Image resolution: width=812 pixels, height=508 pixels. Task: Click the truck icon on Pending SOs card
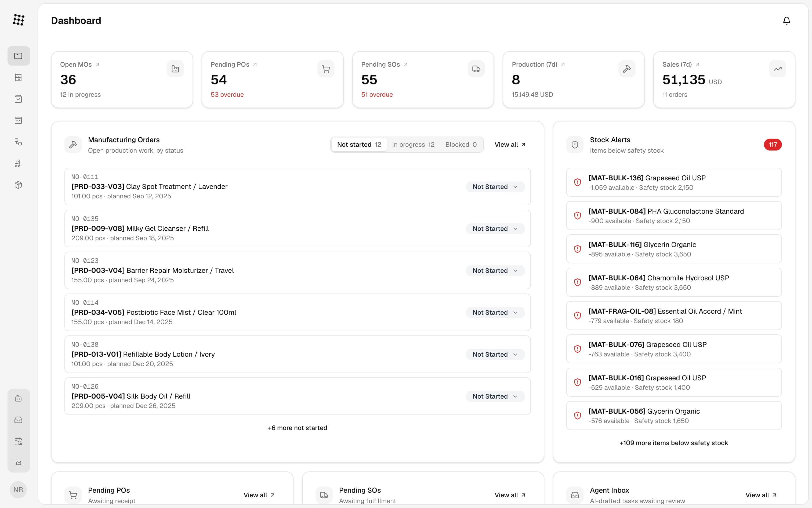476,69
